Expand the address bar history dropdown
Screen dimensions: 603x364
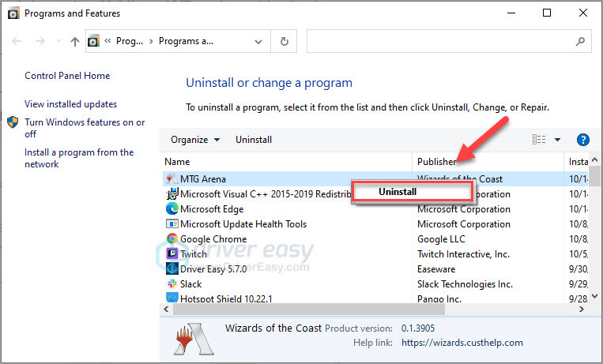pos(258,42)
